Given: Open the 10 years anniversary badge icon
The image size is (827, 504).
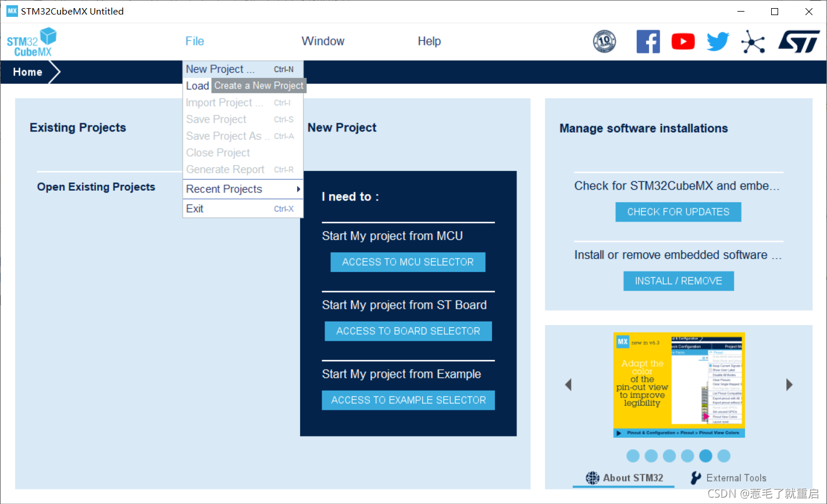Looking at the screenshot, I should pyautogui.click(x=604, y=41).
